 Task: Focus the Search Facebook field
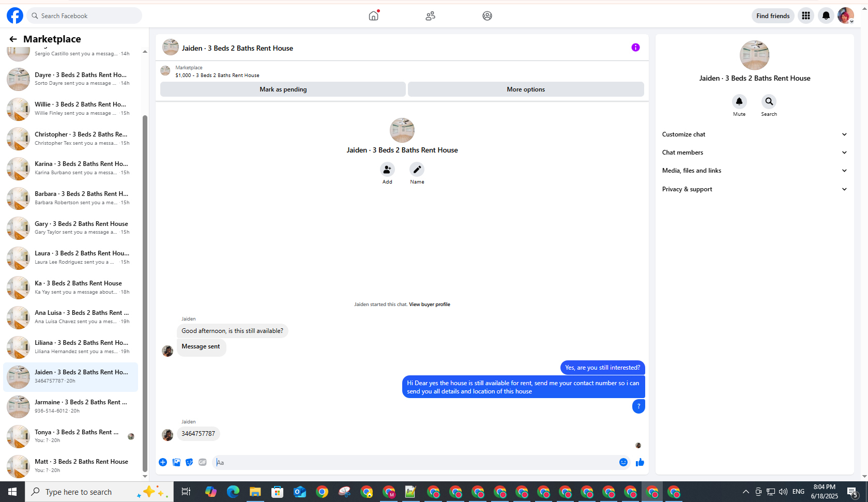pyautogui.click(x=84, y=16)
